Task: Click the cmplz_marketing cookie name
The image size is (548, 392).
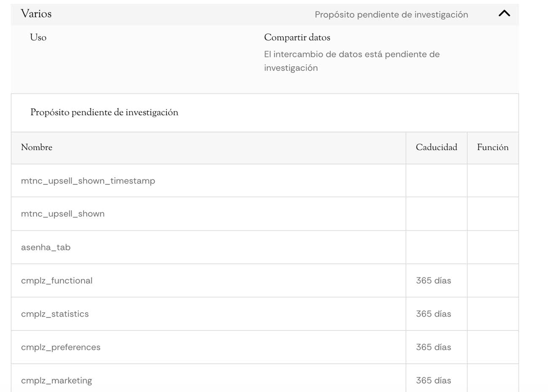Action: tap(56, 380)
